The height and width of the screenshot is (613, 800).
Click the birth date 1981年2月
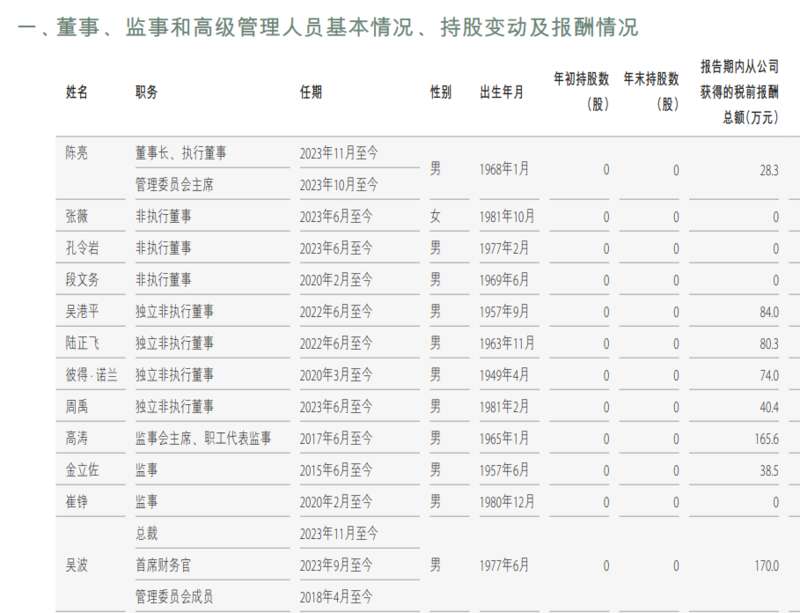point(504,407)
